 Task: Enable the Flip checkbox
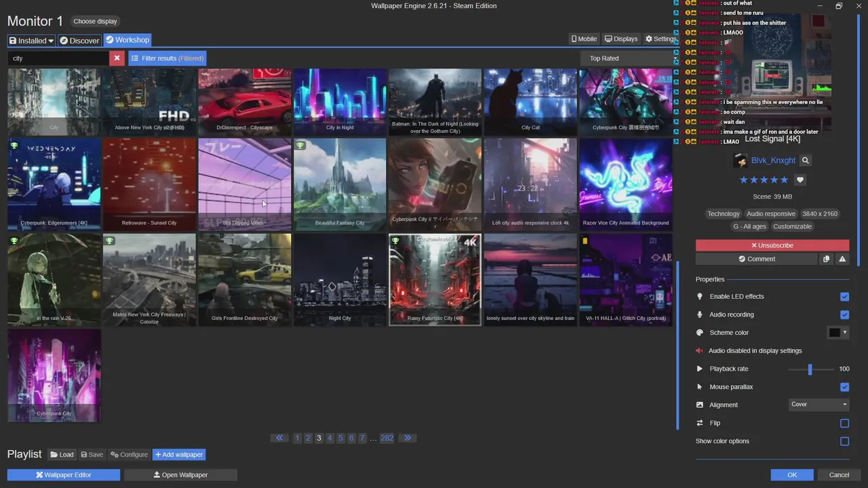(x=844, y=423)
